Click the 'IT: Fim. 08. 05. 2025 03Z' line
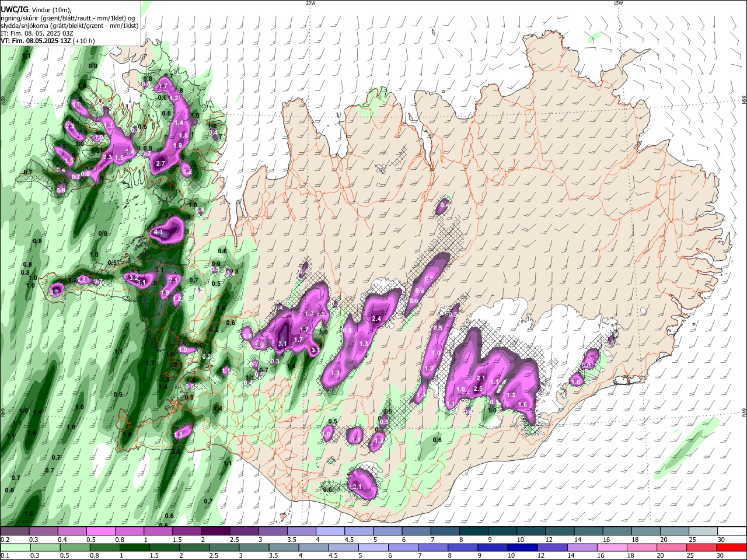Viewport: 747px width, 560px height. pos(37,33)
